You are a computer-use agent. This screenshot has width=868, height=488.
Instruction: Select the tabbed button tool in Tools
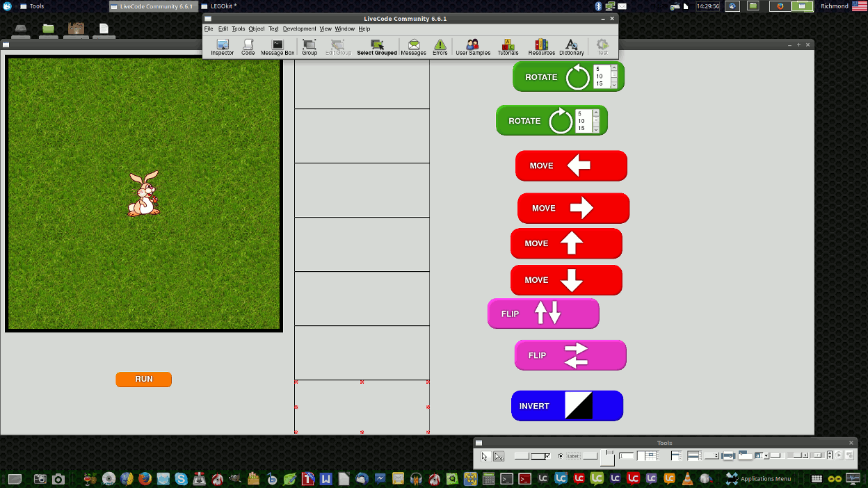608,457
